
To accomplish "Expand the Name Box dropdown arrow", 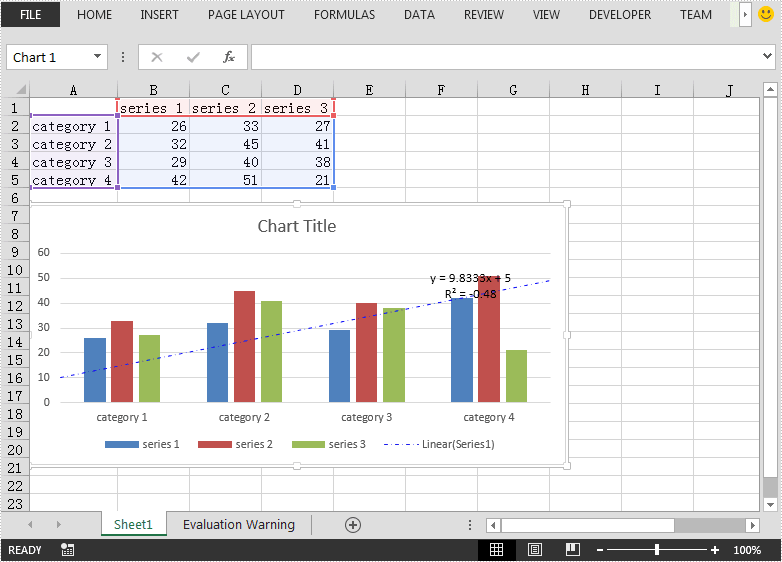I will 97,56.
